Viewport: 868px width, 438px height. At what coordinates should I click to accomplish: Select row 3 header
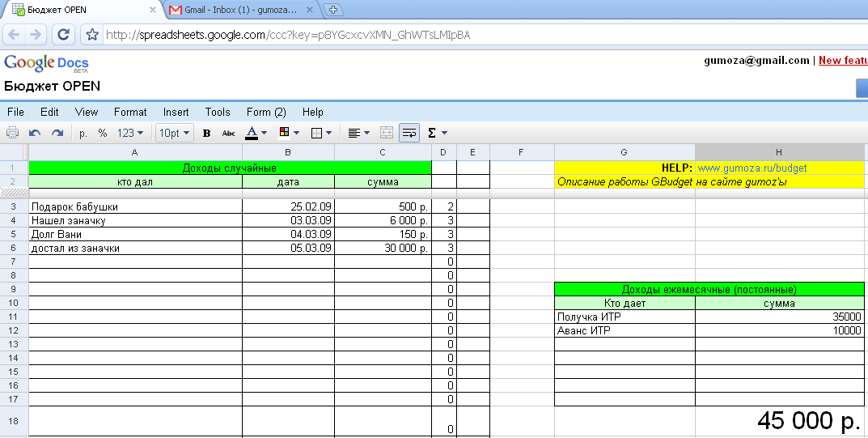(x=13, y=206)
